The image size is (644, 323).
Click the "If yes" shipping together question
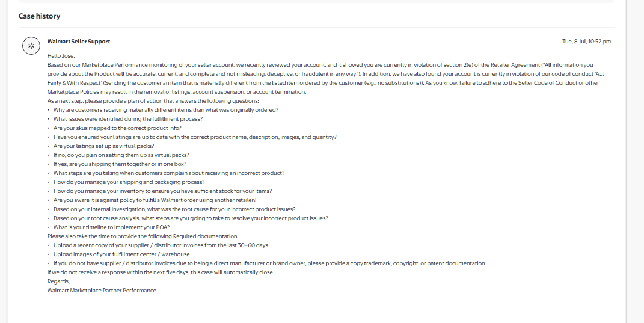pyautogui.click(x=120, y=164)
